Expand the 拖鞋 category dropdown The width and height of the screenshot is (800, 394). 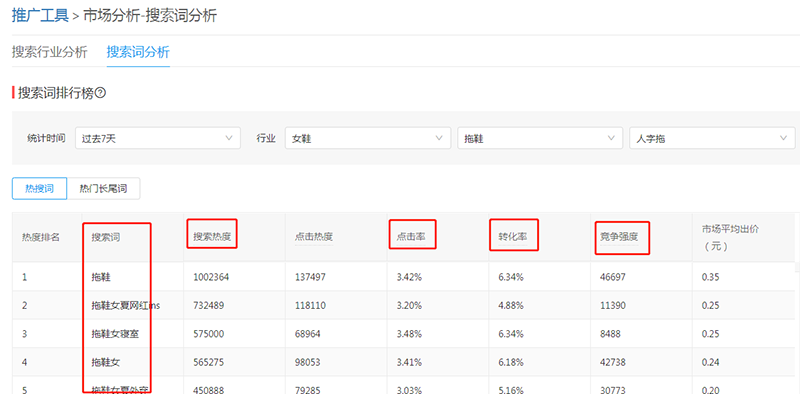click(x=540, y=138)
